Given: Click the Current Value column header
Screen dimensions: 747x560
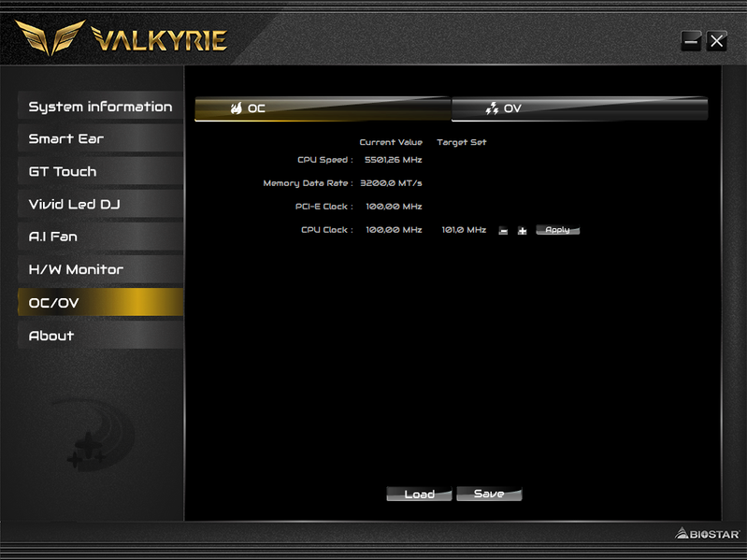Looking at the screenshot, I should (391, 142).
